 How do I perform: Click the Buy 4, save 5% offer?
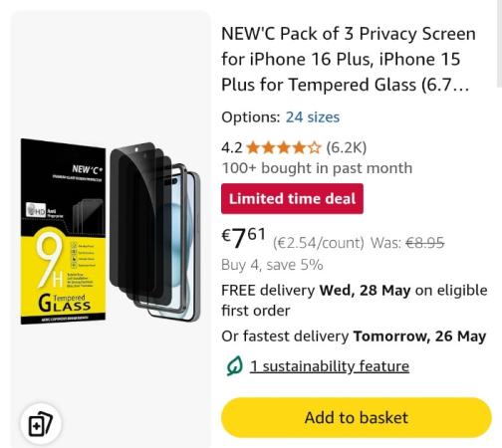(272, 265)
